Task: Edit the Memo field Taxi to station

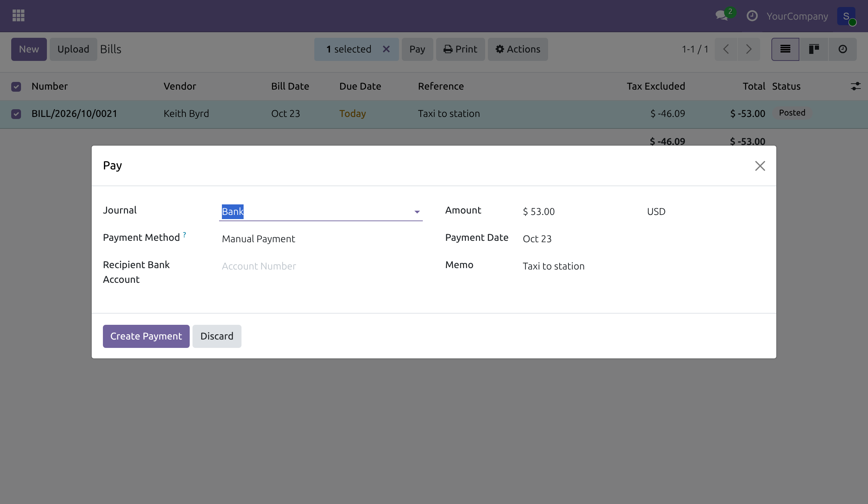Action: 643,266
